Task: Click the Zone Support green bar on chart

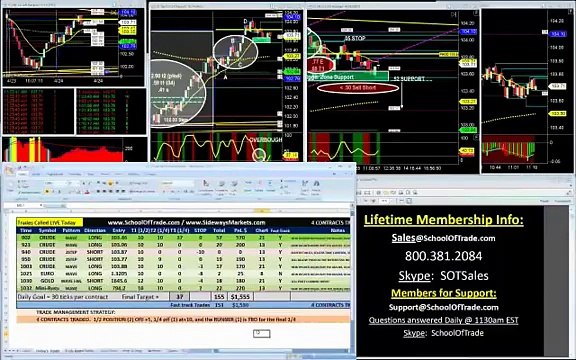Action: [x=349, y=76]
